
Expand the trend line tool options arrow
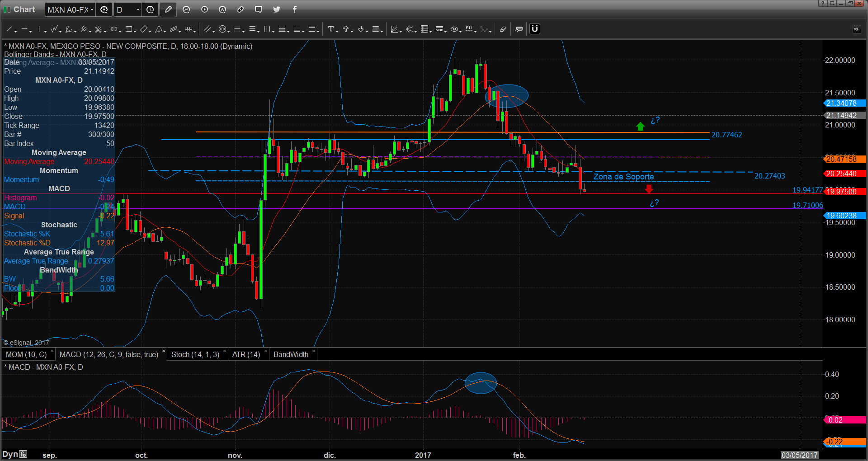(x=15, y=32)
